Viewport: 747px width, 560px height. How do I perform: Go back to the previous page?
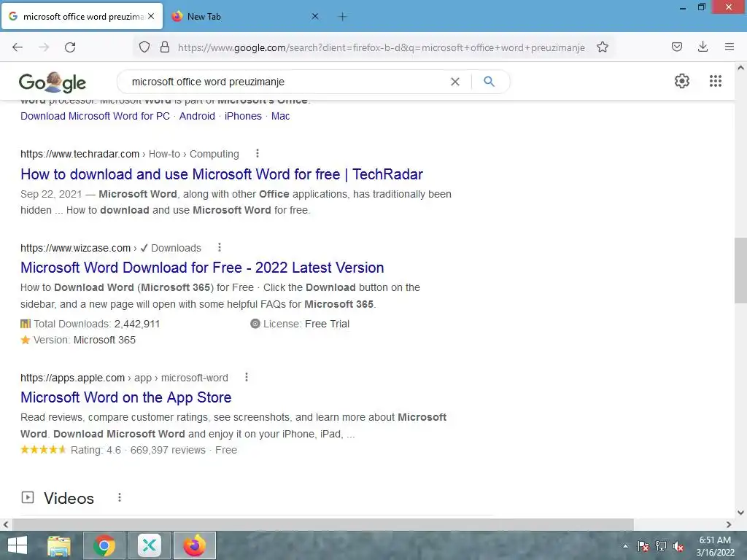(x=18, y=47)
